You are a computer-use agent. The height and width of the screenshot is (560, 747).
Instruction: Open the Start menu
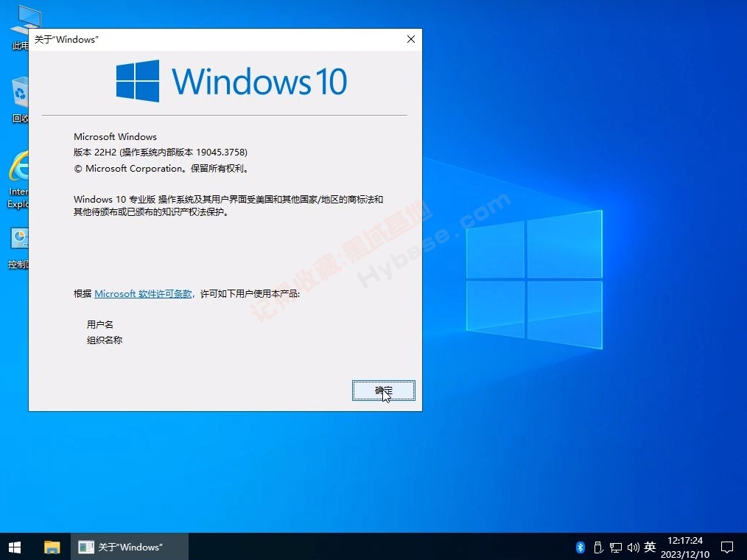[15, 547]
